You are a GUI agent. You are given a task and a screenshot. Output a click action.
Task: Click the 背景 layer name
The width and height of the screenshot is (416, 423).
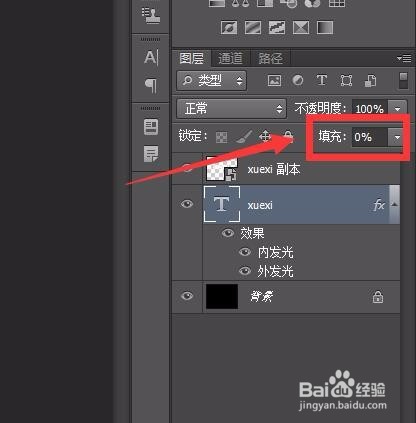[262, 296]
